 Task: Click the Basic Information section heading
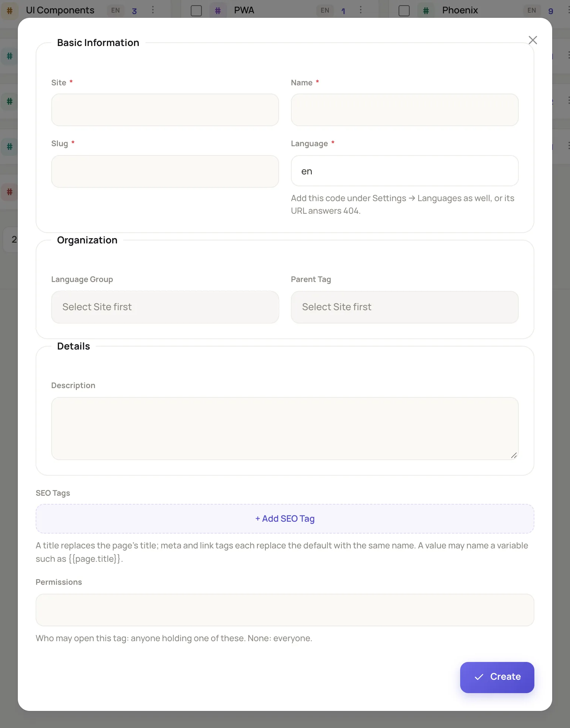(x=98, y=43)
